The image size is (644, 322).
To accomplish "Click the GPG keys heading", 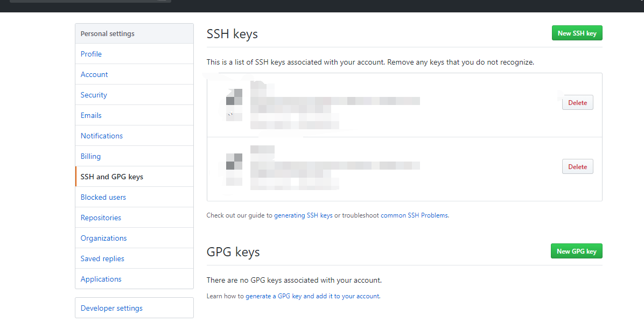I will (x=233, y=252).
